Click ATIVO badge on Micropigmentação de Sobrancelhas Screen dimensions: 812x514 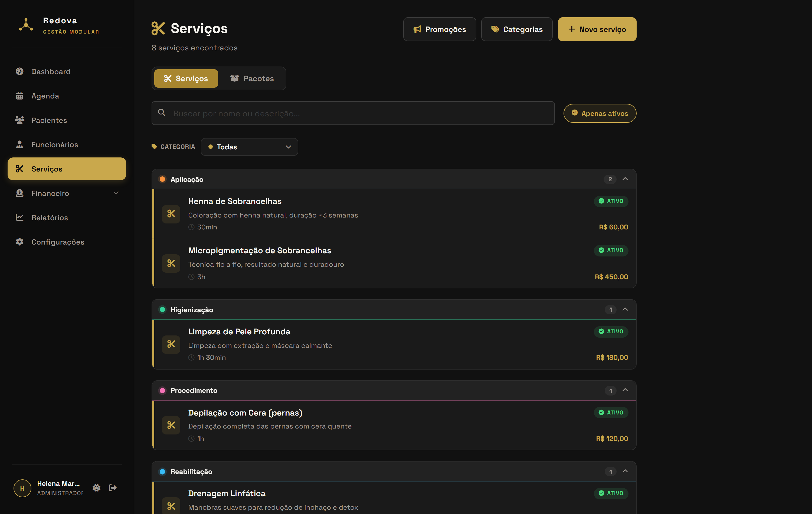tap(611, 251)
